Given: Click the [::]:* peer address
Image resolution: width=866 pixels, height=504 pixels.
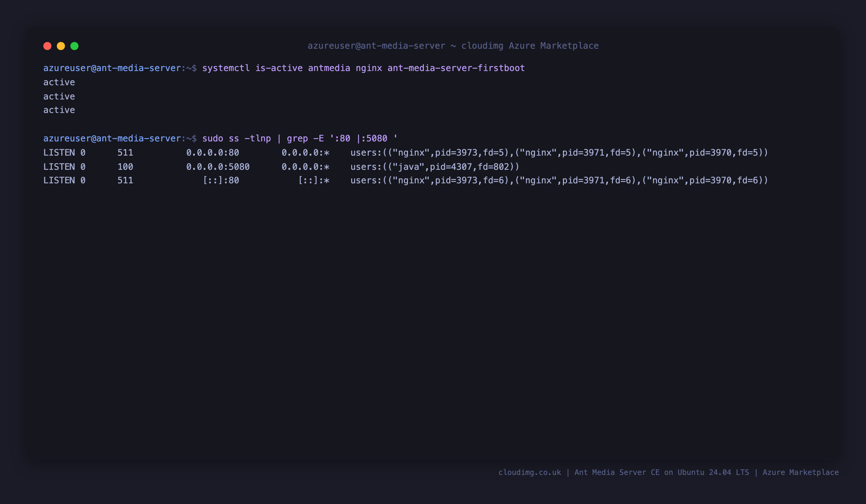Looking at the screenshot, I should point(314,180).
